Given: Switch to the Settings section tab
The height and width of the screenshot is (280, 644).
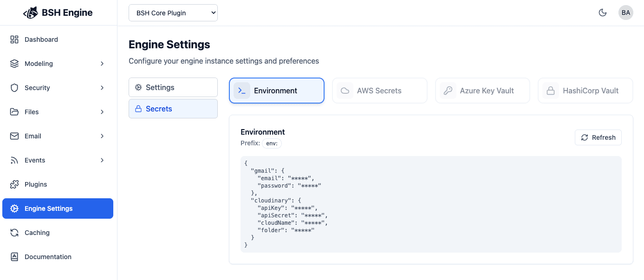Looking at the screenshot, I should pyautogui.click(x=173, y=87).
